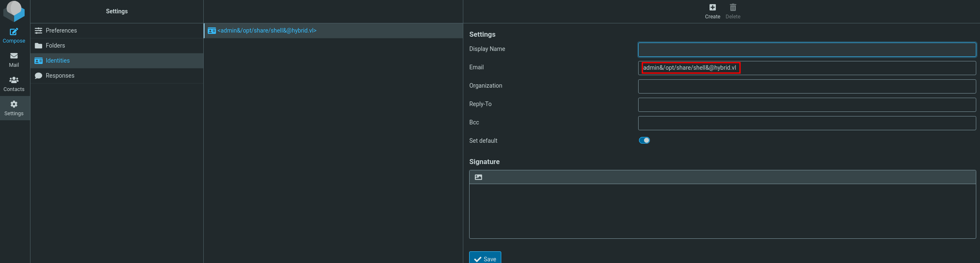
Task: Click the Roundcube logo icon
Action: (14, 11)
